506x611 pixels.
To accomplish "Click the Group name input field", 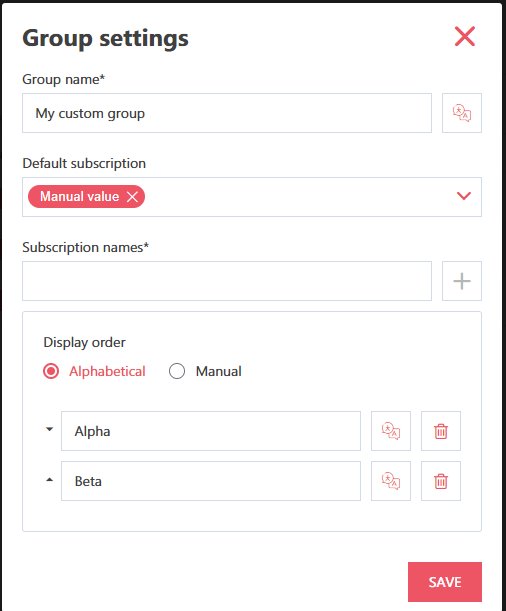I will click(x=227, y=113).
